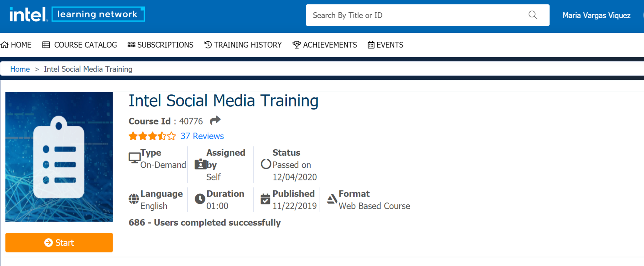Open the Home menu item
This screenshot has width=644, height=266.
[x=16, y=45]
